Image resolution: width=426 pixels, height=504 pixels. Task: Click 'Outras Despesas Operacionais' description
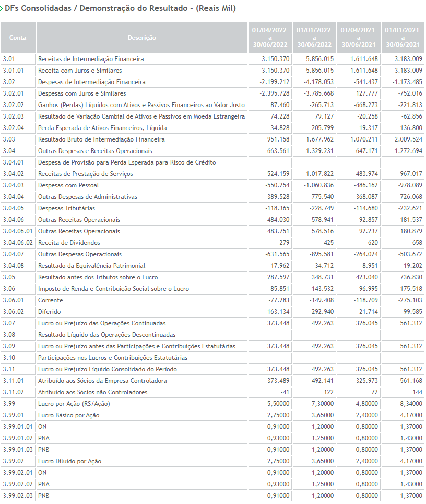[80, 254]
